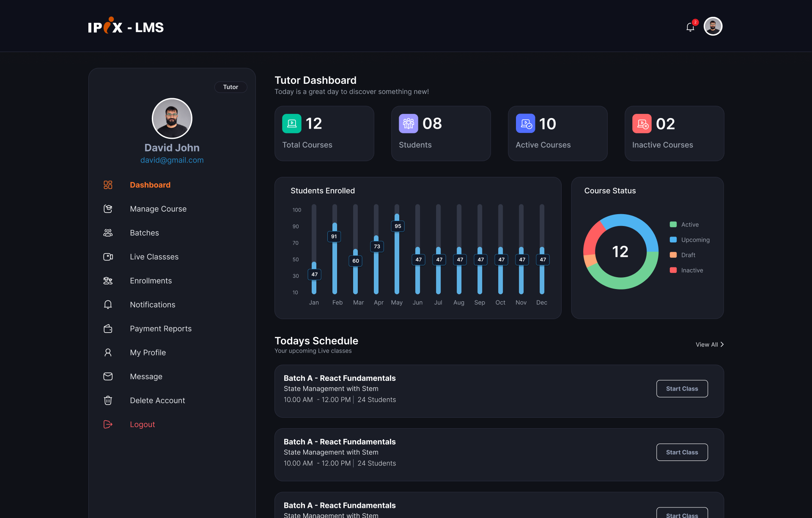Open the notification bell in header
This screenshot has height=518, width=812.
click(x=690, y=27)
